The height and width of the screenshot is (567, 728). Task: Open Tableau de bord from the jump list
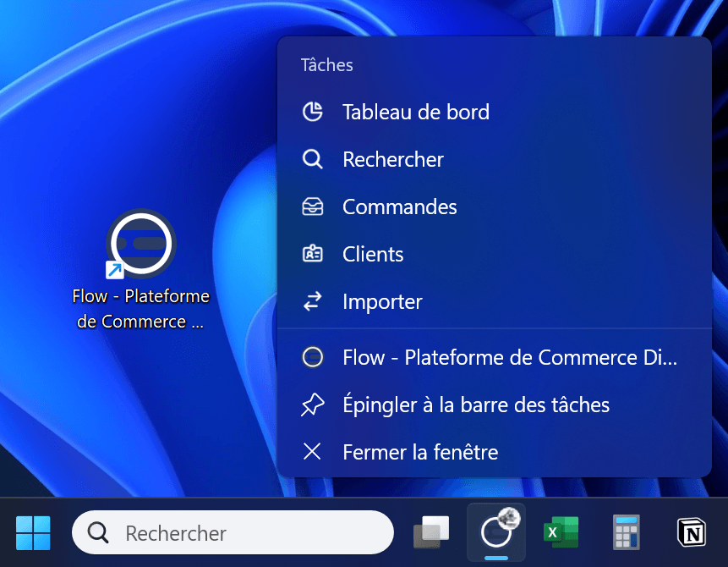point(415,113)
